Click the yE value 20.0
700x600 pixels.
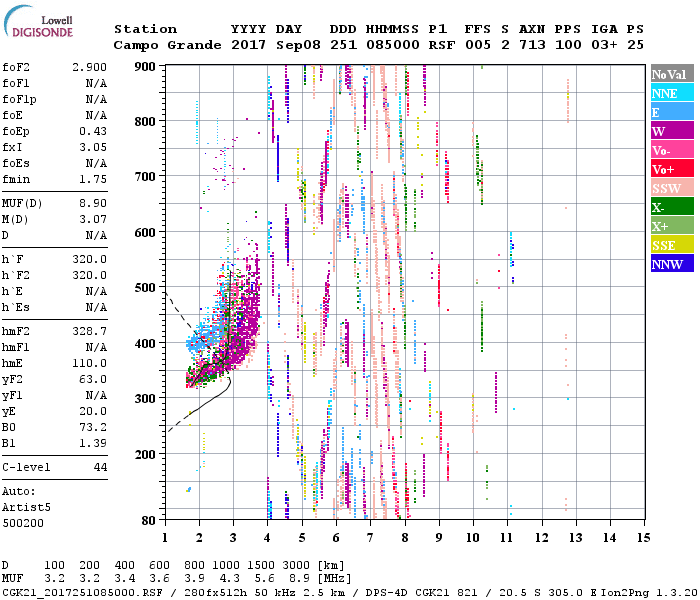tap(93, 412)
